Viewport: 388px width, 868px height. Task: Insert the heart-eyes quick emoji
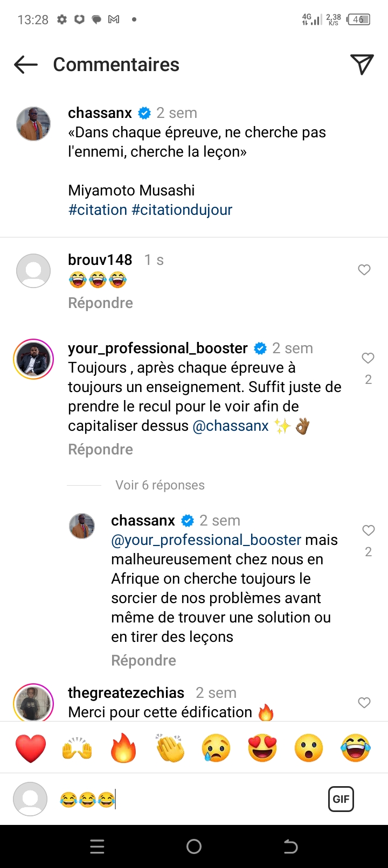262,748
